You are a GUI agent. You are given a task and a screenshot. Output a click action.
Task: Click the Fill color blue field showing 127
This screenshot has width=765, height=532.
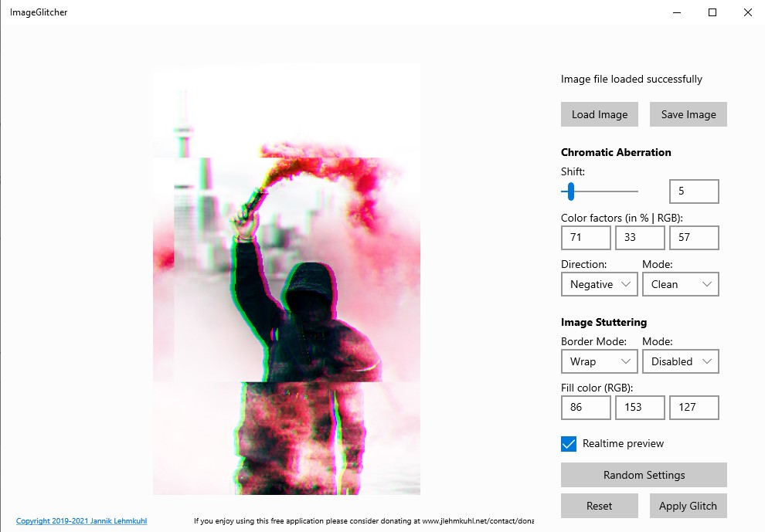click(x=693, y=407)
